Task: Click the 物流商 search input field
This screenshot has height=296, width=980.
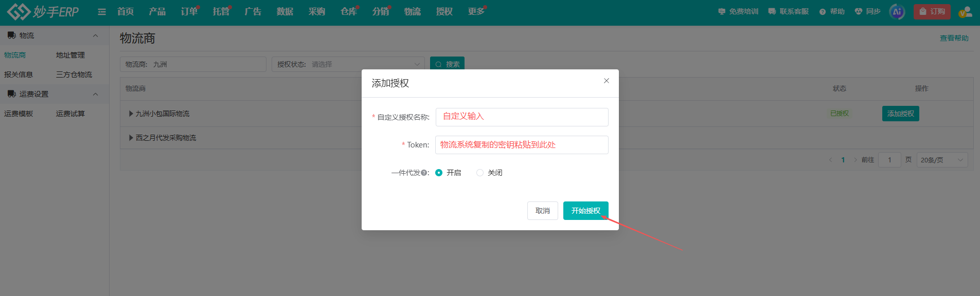Action: point(193,64)
